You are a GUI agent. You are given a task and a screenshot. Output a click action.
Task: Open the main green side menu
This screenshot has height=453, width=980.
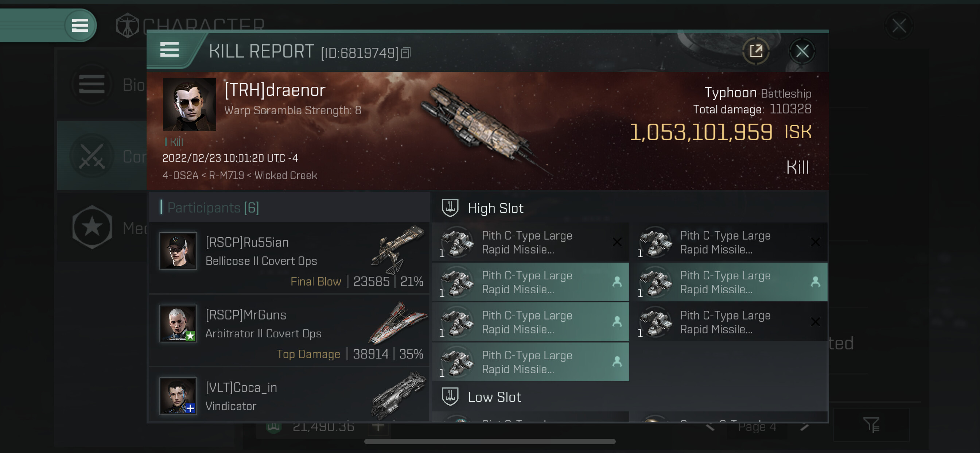pos(80,26)
